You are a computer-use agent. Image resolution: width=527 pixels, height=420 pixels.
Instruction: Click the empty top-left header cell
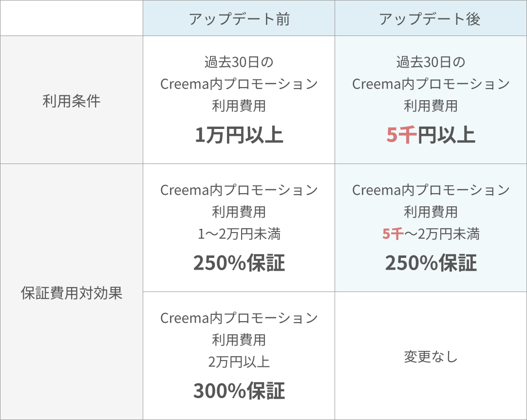pos(71,18)
